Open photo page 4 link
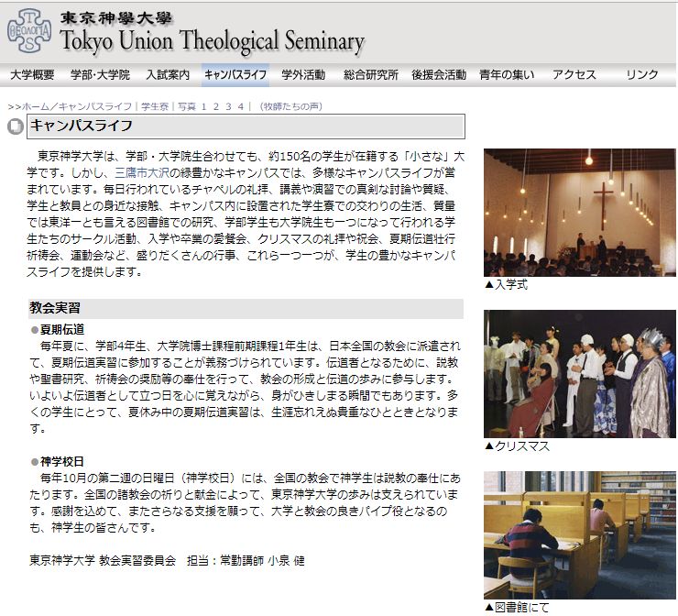The width and height of the screenshot is (678, 616). click(240, 106)
